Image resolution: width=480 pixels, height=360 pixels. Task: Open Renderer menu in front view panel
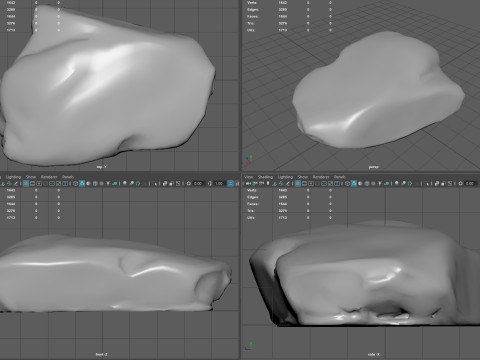coord(49,177)
